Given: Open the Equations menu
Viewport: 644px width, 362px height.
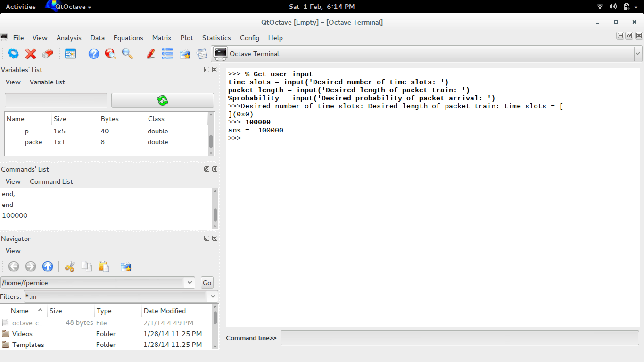Looking at the screenshot, I should click(128, 38).
